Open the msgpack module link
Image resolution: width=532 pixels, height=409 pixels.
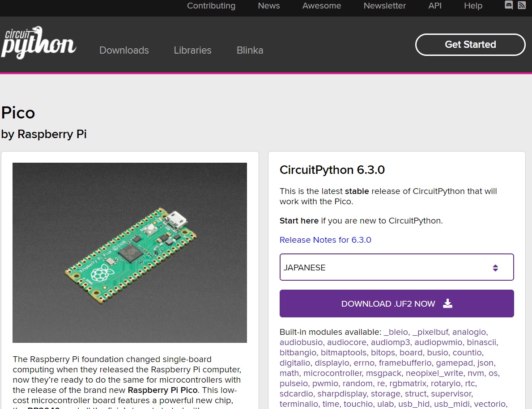(x=383, y=373)
